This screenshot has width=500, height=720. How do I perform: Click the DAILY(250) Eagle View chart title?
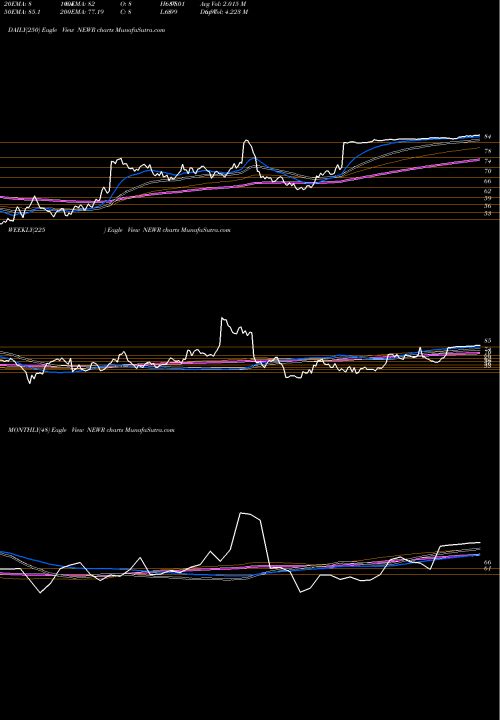click(86, 30)
